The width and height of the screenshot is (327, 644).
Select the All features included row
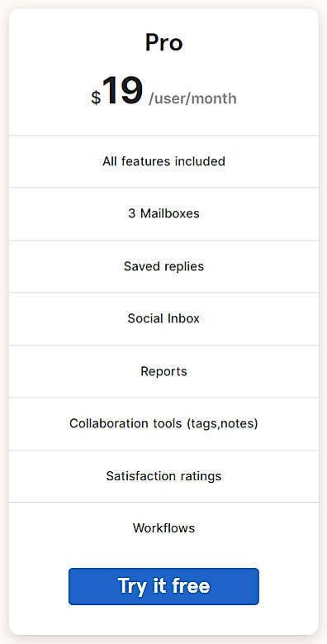pos(163,161)
